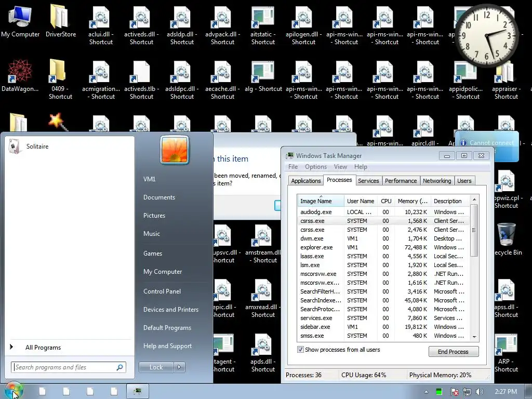Select the sidebar.exe process row

(x=383, y=327)
